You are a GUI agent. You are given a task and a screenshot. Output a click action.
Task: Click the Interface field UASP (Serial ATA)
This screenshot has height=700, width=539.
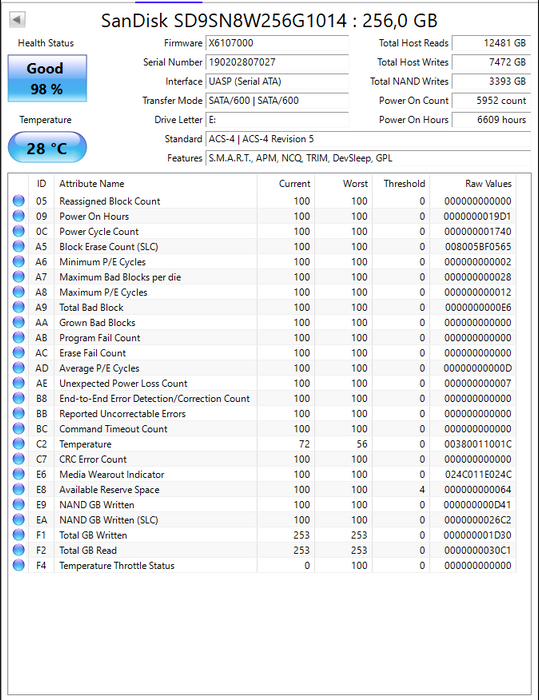(277, 82)
